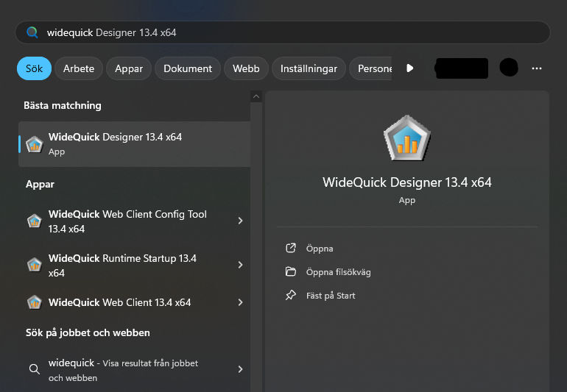
Task: Click Öppna filsökväg
Action: (339, 272)
